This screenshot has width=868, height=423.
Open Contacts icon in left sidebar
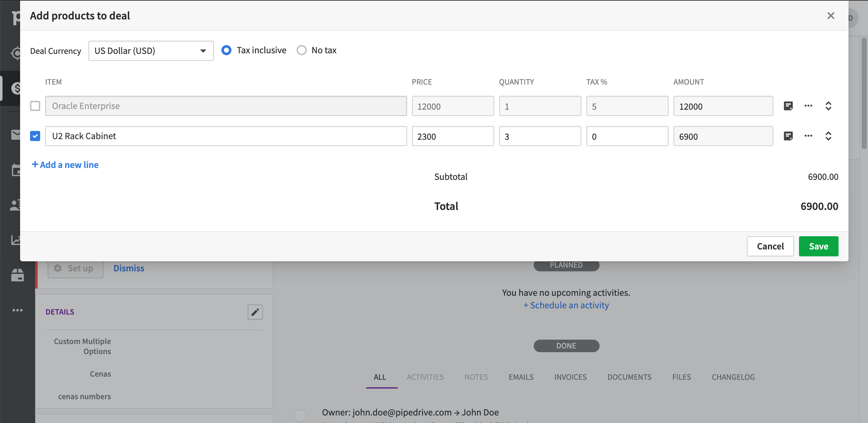[15, 205]
